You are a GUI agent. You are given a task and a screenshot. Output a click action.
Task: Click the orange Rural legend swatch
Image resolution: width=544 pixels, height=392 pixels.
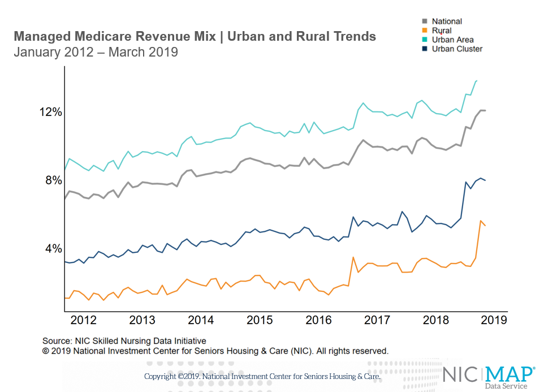(x=424, y=31)
